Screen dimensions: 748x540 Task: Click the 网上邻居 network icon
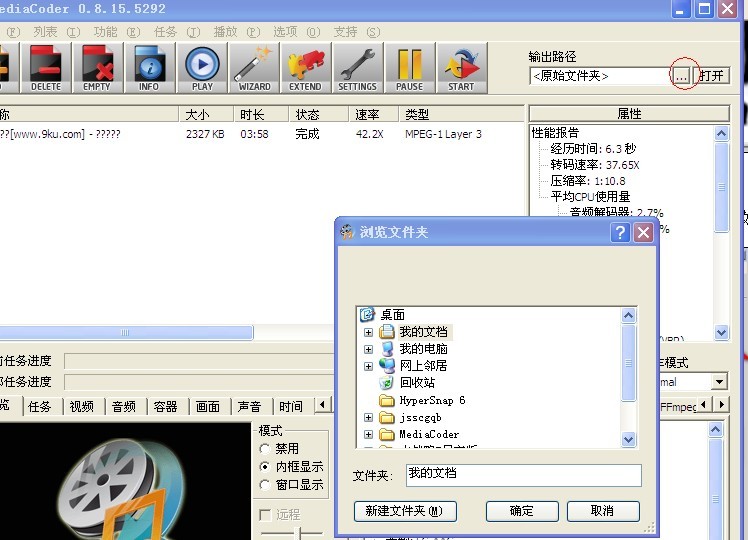(x=387, y=365)
